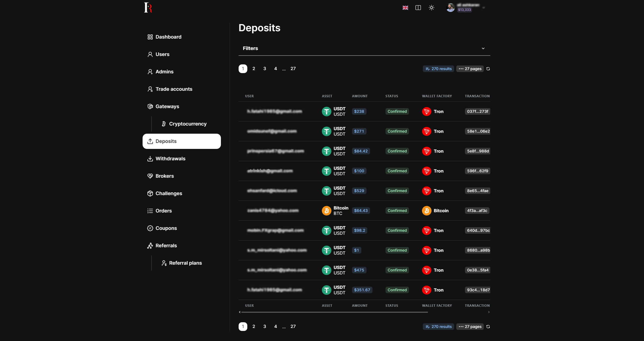Open the Dashboard menu item
This screenshot has width=644, height=341.
tap(168, 37)
